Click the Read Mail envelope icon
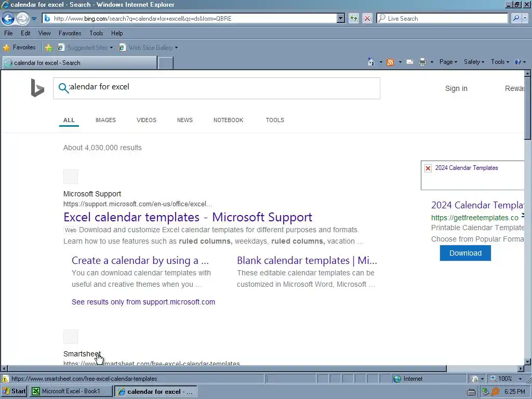This screenshot has height=399, width=532. click(x=410, y=62)
